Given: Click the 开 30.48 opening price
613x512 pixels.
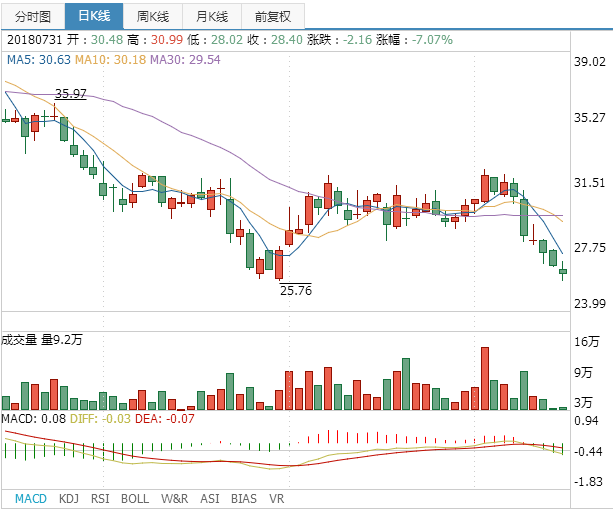Looking at the screenshot, I should click(95, 39).
